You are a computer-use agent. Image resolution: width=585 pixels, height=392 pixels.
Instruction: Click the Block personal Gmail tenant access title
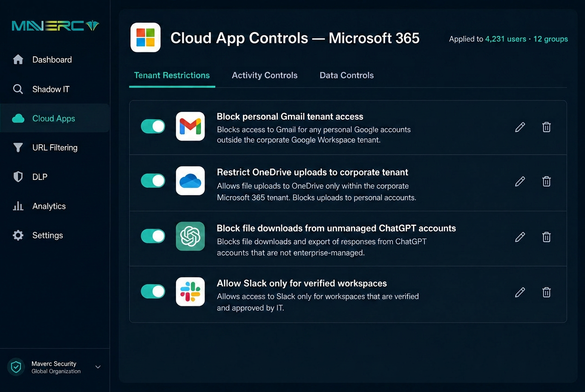point(290,116)
